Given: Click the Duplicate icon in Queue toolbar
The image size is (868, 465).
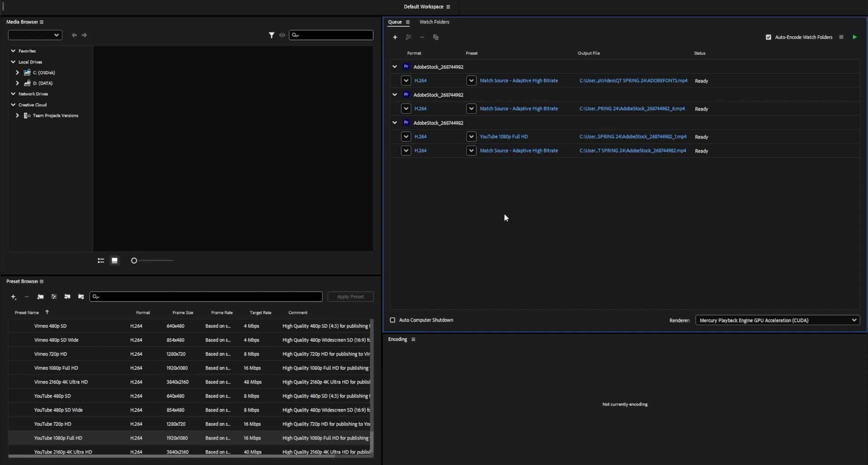Looking at the screenshot, I should [x=436, y=37].
